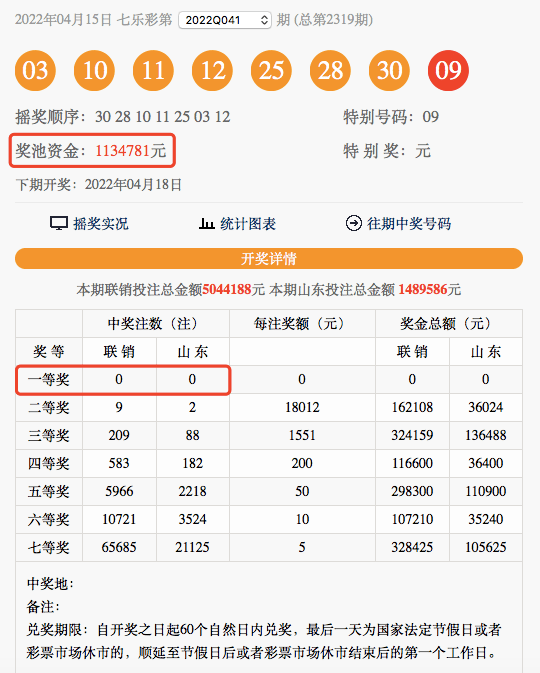The width and height of the screenshot is (540, 673).
Task: Click the 开奖详情 orange banner
Action: click(269, 258)
